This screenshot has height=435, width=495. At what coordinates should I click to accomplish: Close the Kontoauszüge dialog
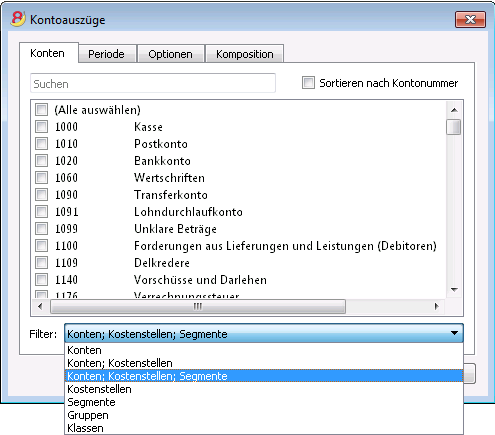(x=470, y=19)
